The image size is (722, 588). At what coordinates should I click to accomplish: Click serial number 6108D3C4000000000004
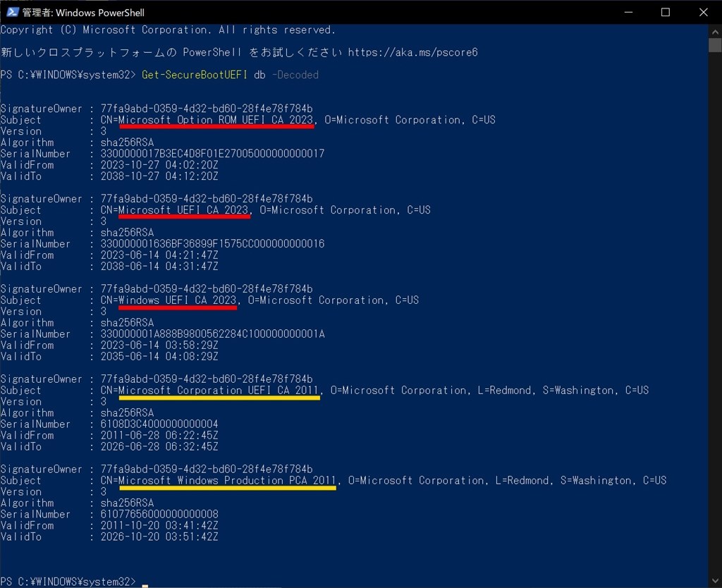(159, 424)
